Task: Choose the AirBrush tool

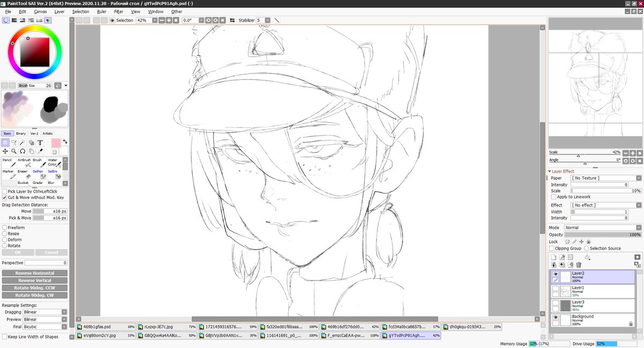Action: click(x=24, y=162)
